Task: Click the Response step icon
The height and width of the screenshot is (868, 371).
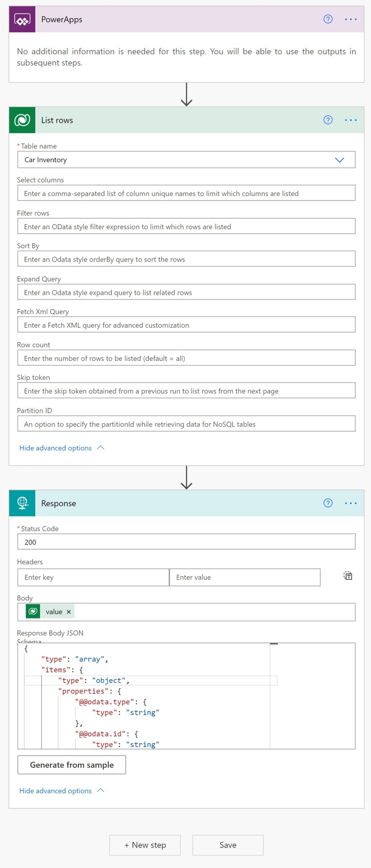Action: tap(22, 503)
